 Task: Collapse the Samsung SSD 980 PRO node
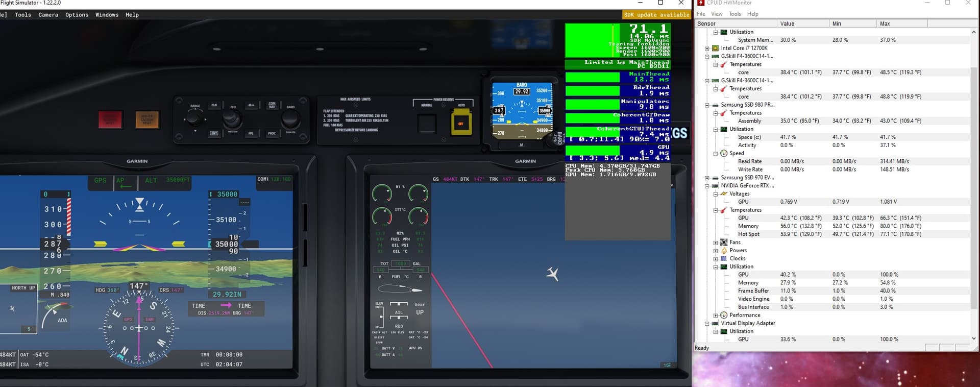[707, 105]
